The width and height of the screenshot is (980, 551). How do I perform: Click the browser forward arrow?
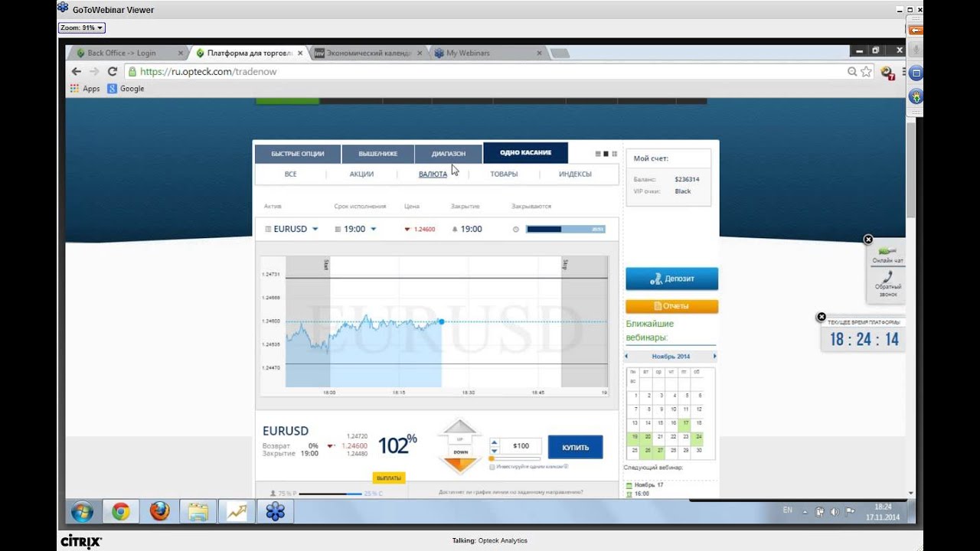[94, 71]
